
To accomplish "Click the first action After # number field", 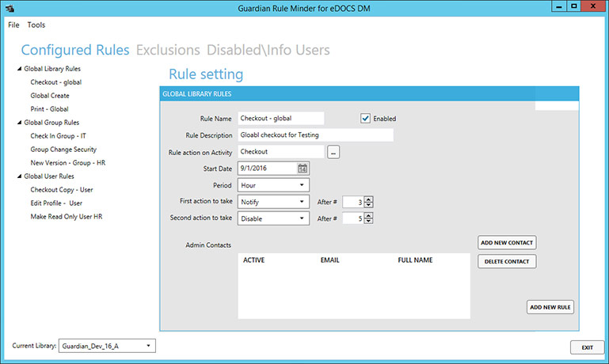I will (x=353, y=202).
